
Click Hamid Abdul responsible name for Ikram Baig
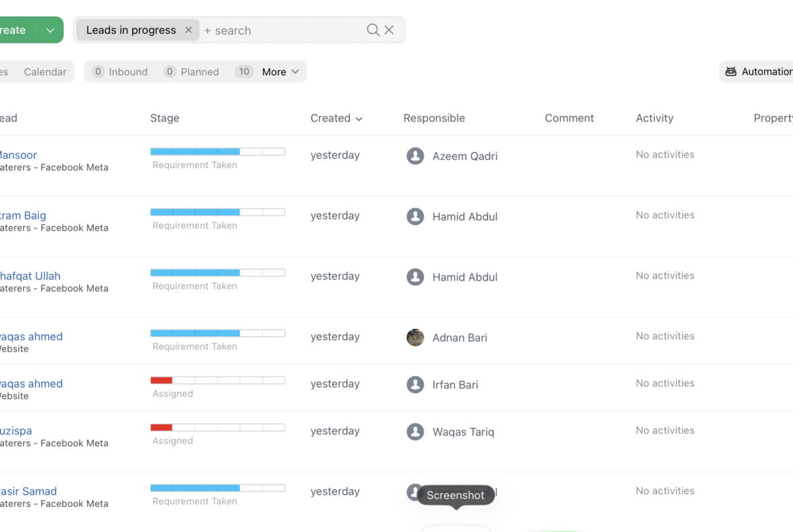pyautogui.click(x=464, y=217)
